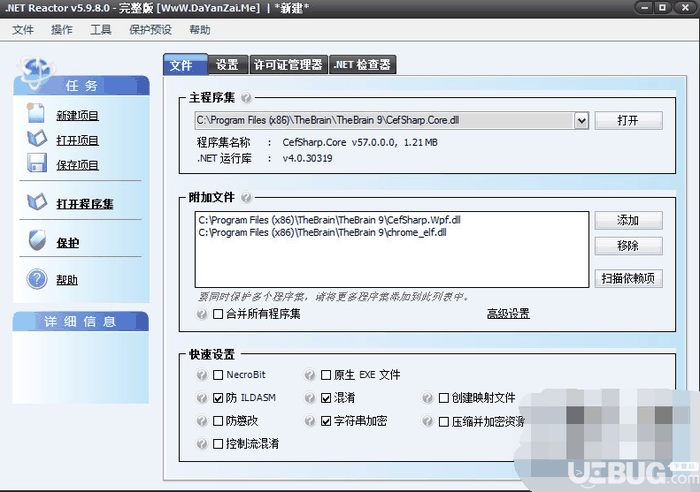Uncheck the 防 ILDASM checkbox
The height and width of the screenshot is (492, 700).
point(218,398)
